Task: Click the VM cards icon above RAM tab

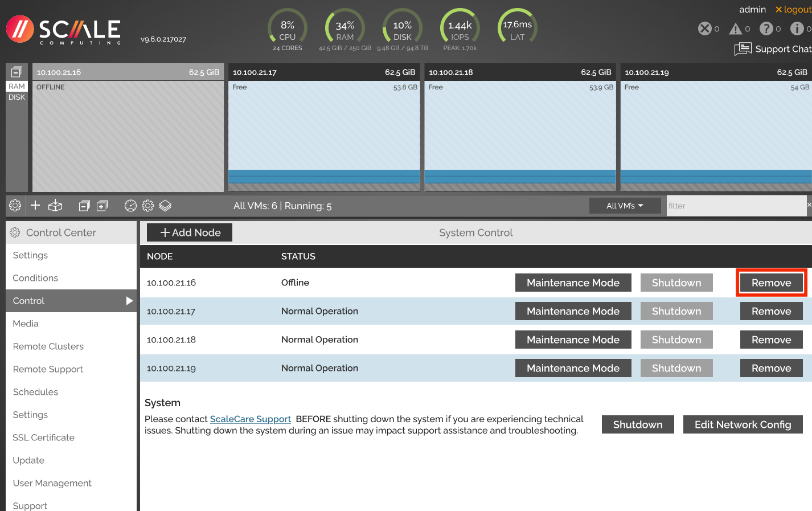Action: point(17,72)
